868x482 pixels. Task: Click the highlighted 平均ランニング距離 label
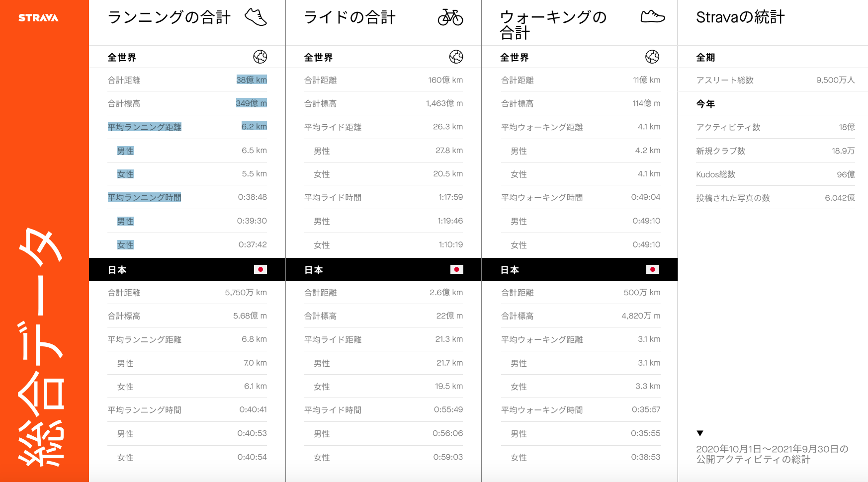point(144,127)
